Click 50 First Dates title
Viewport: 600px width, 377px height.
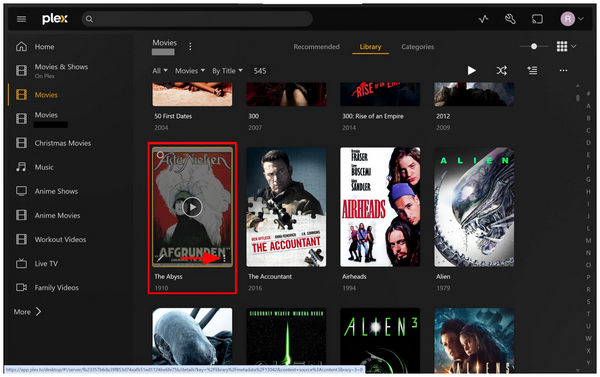tap(173, 116)
